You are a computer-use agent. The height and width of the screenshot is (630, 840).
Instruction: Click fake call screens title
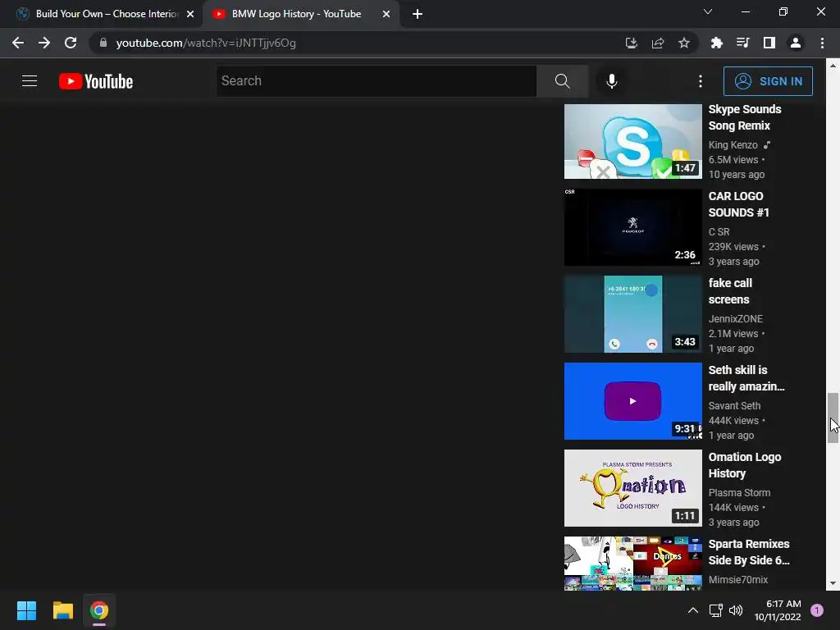click(x=730, y=291)
